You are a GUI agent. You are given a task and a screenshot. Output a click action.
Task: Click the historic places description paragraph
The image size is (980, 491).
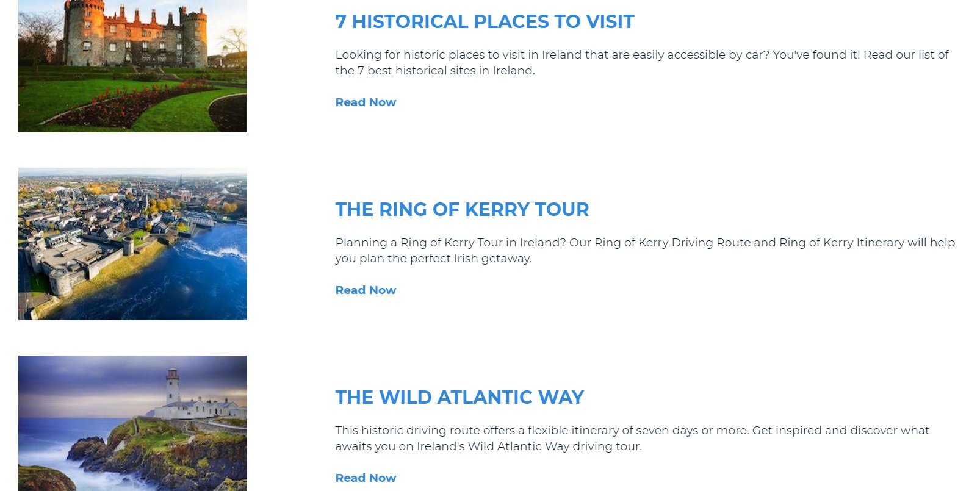(641, 62)
